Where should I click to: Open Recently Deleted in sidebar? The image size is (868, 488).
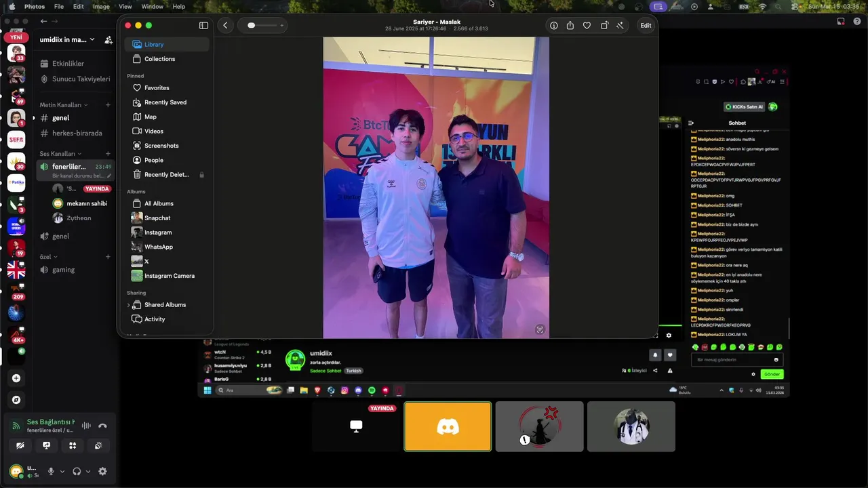click(x=167, y=175)
